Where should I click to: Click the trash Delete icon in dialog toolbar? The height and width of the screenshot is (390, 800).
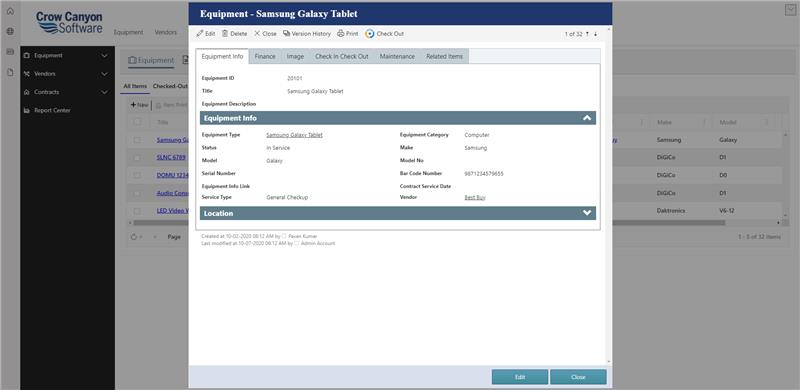(x=224, y=33)
